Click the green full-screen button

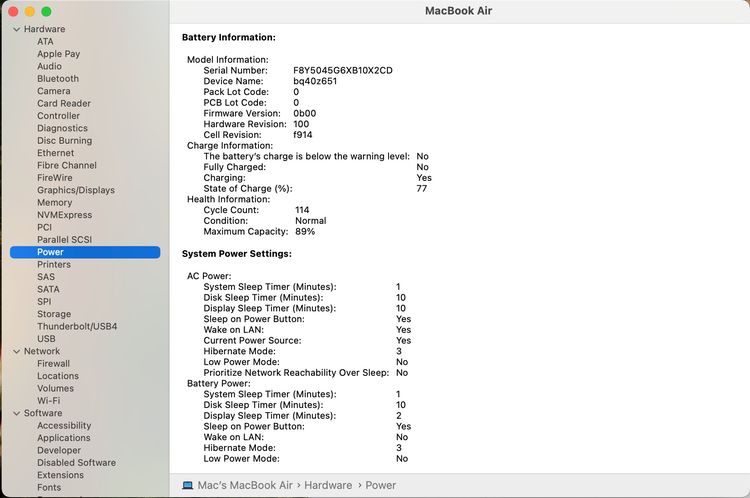pyautogui.click(x=46, y=12)
